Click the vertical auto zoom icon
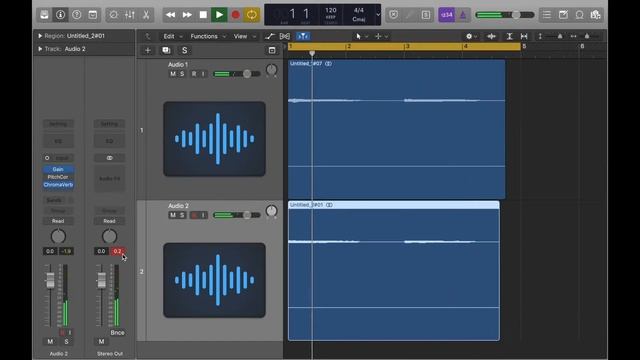The height and width of the screenshot is (360, 640). click(x=509, y=36)
